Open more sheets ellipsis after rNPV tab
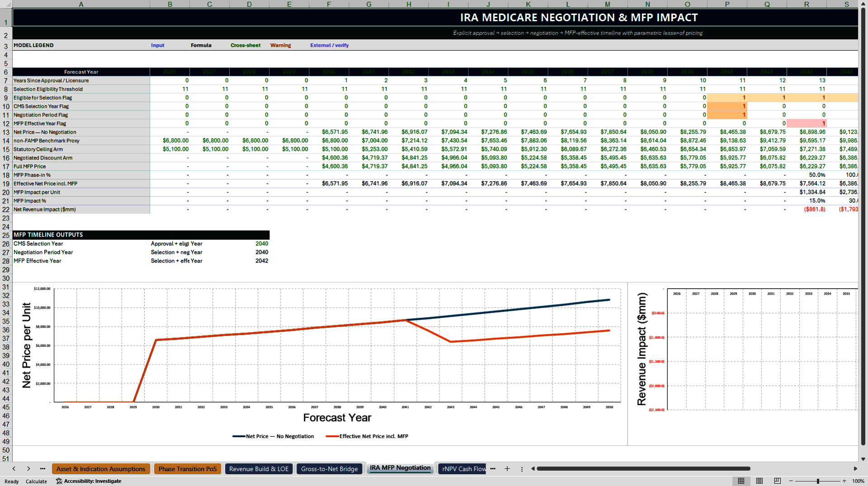 pos(493,469)
